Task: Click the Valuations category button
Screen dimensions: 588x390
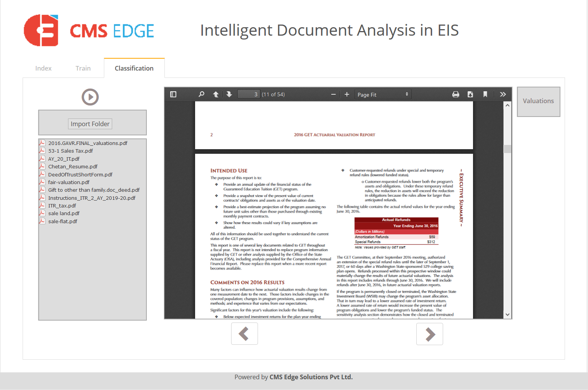Action: (x=539, y=101)
